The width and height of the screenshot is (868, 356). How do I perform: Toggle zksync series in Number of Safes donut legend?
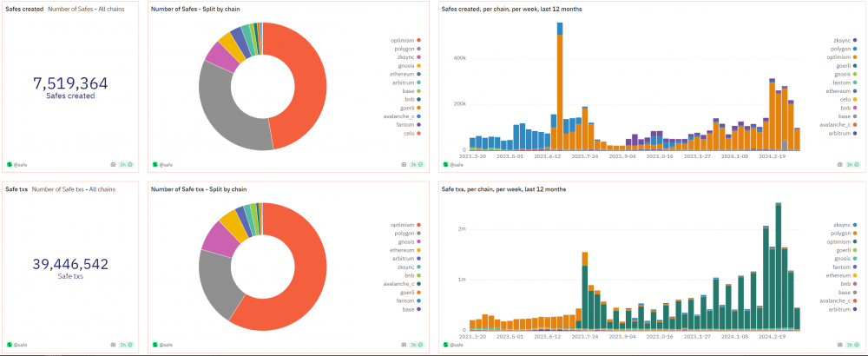409,57
